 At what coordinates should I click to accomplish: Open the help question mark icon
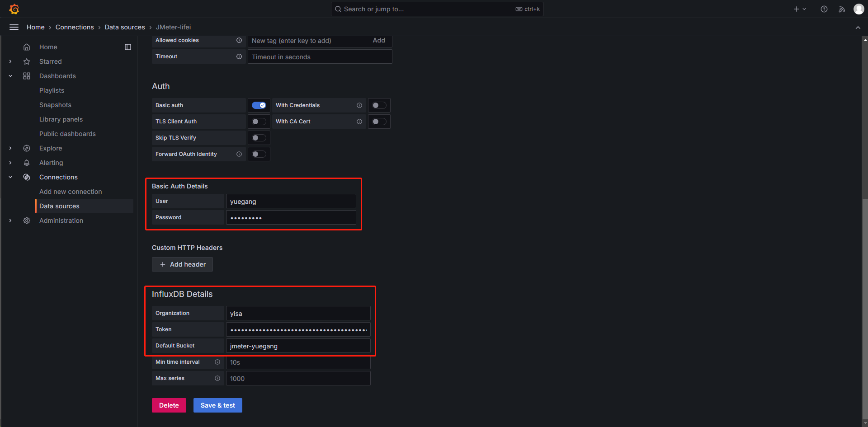824,9
